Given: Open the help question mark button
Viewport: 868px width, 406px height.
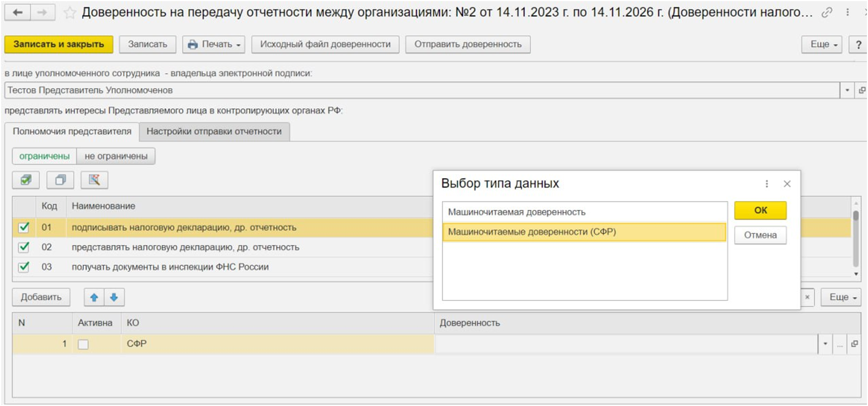Looking at the screenshot, I should coord(858,44).
